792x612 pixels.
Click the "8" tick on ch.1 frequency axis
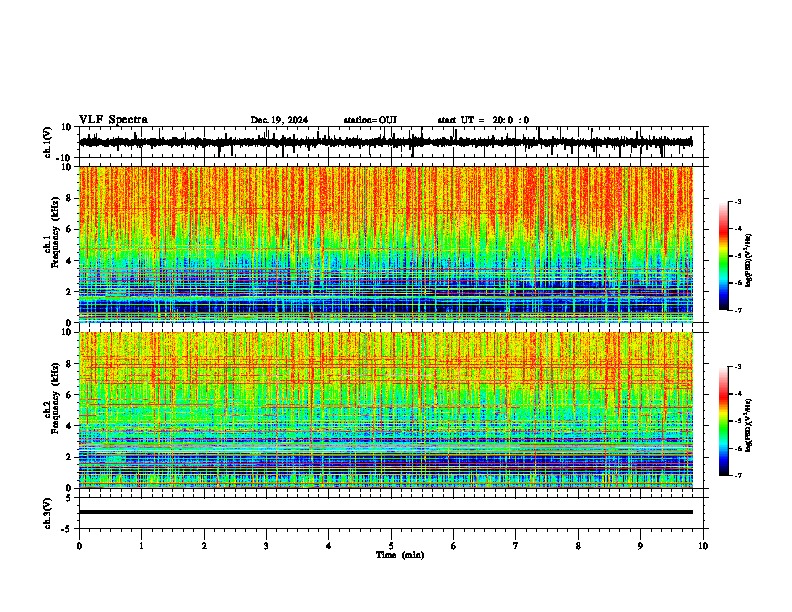[70, 198]
